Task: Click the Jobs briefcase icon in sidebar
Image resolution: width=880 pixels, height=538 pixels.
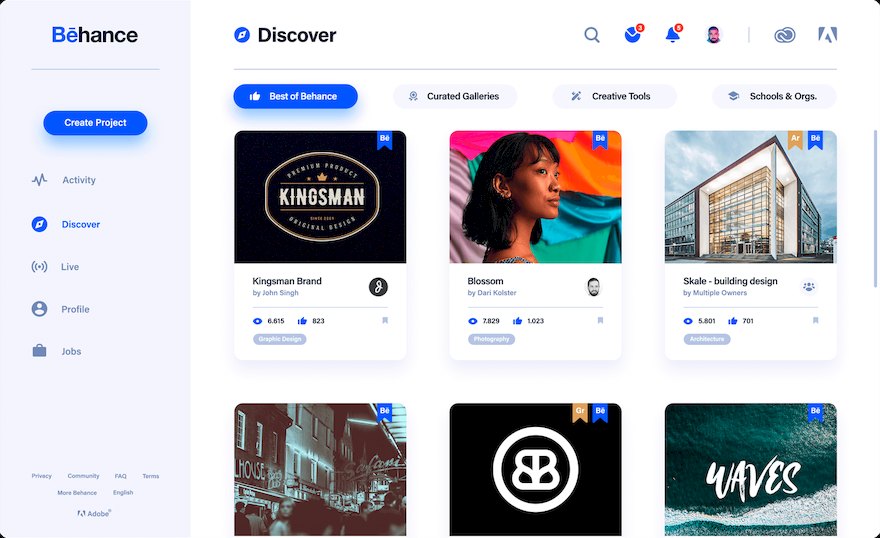Action: [x=39, y=351]
